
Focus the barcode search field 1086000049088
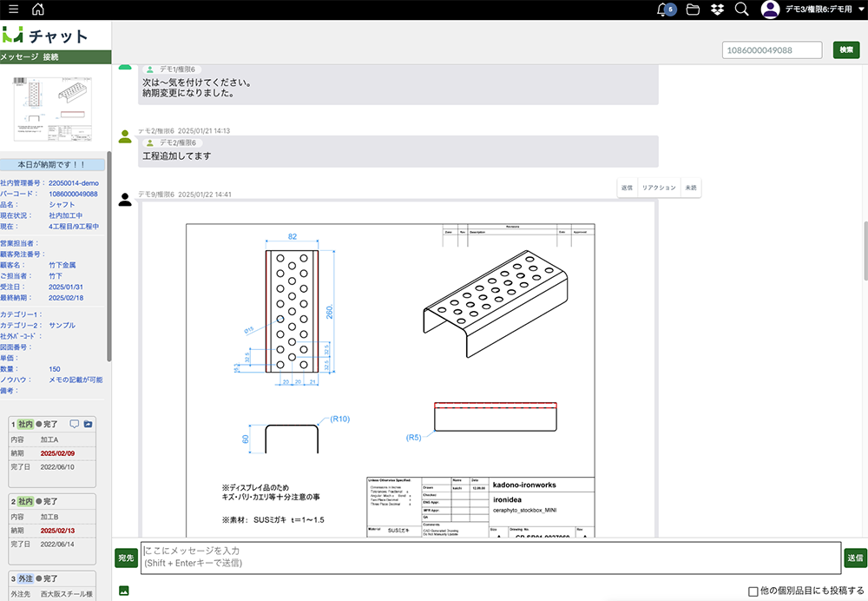click(x=772, y=50)
